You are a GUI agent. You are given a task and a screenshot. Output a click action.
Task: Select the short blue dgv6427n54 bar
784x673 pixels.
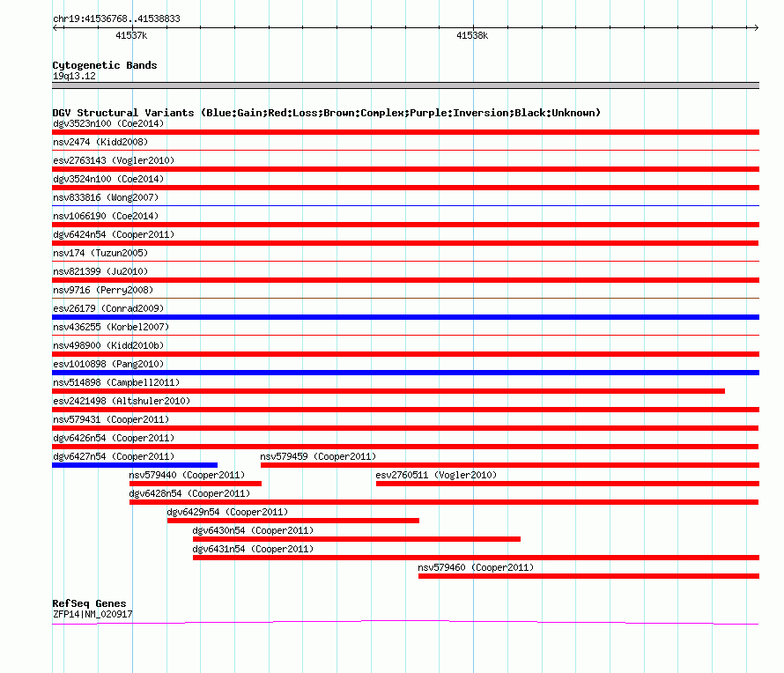click(x=135, y=465)
